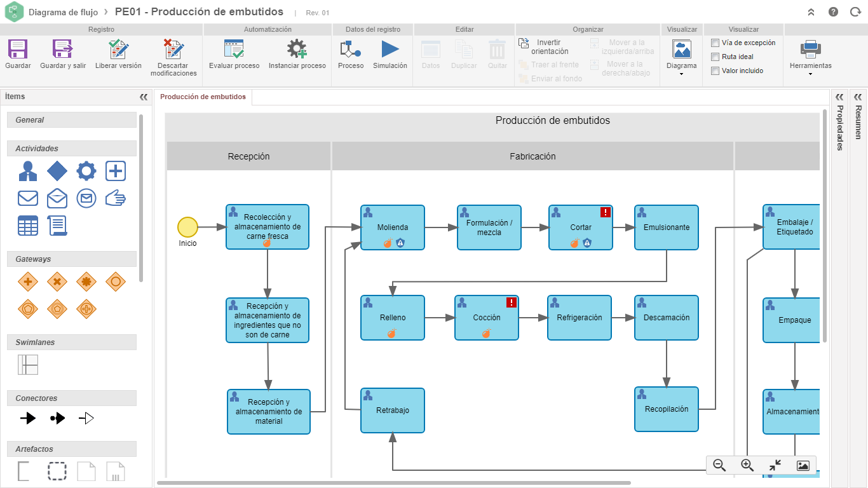Start Simulación play icon
This screenshot has width=868, height=488.
coord(390,50)
